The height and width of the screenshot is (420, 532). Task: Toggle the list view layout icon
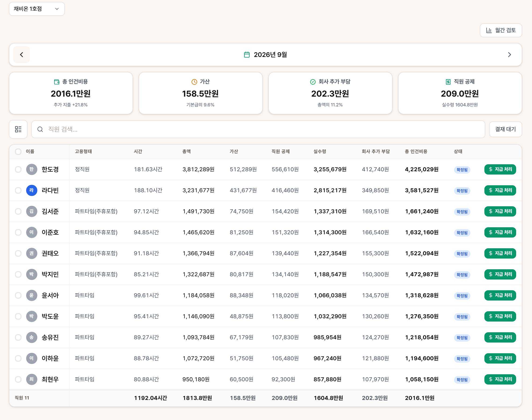point(18,129)
